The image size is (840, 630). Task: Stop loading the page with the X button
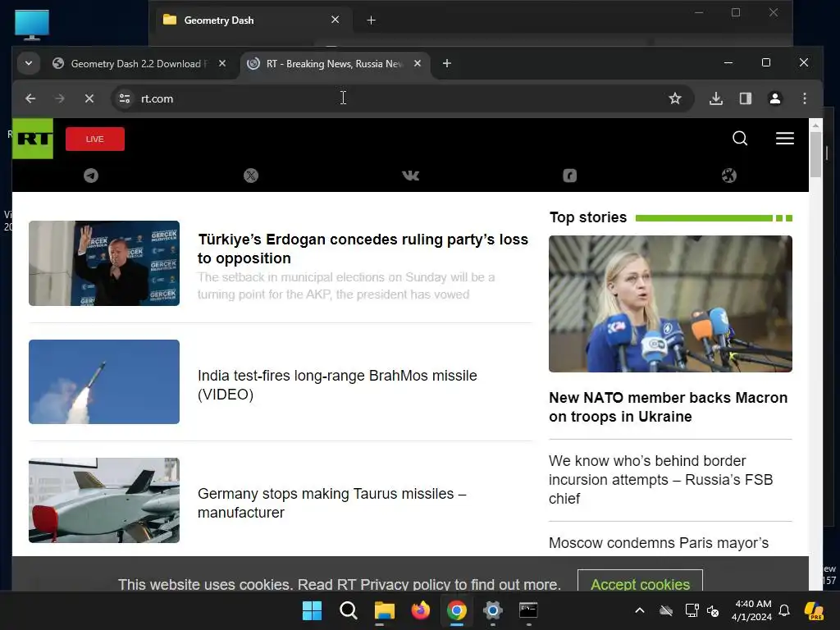[x=89, y=98]
